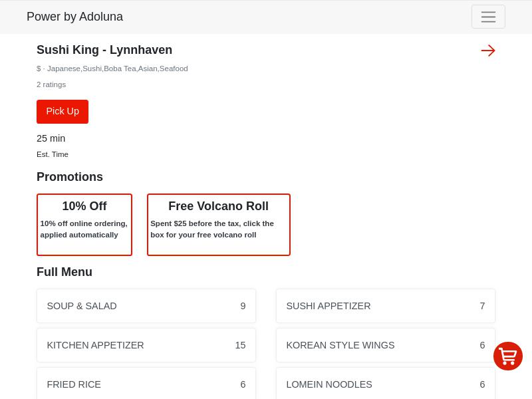Click the Sushi King - Lynnhaven title
This screenshot has height=399, width=532.
click(104, 50)
